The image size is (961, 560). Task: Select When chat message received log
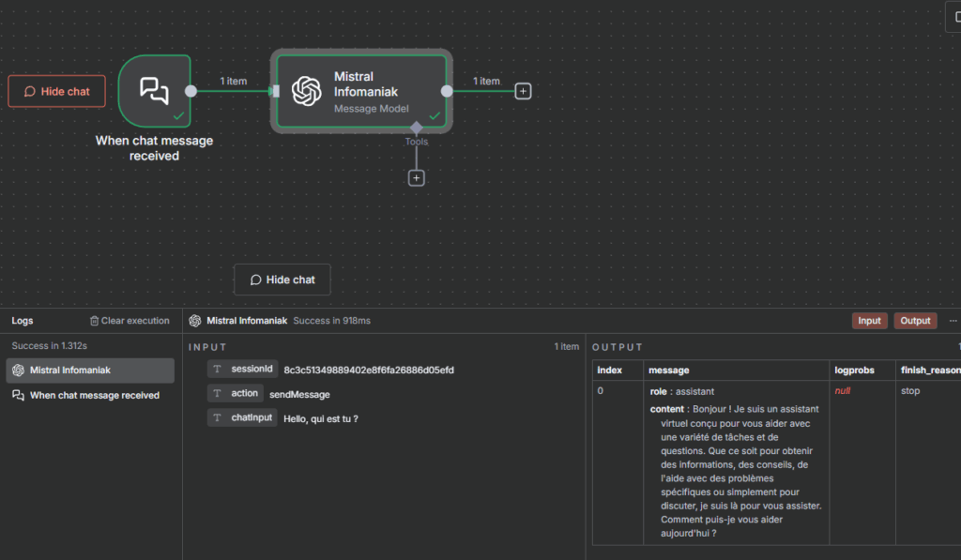(94, 396)
